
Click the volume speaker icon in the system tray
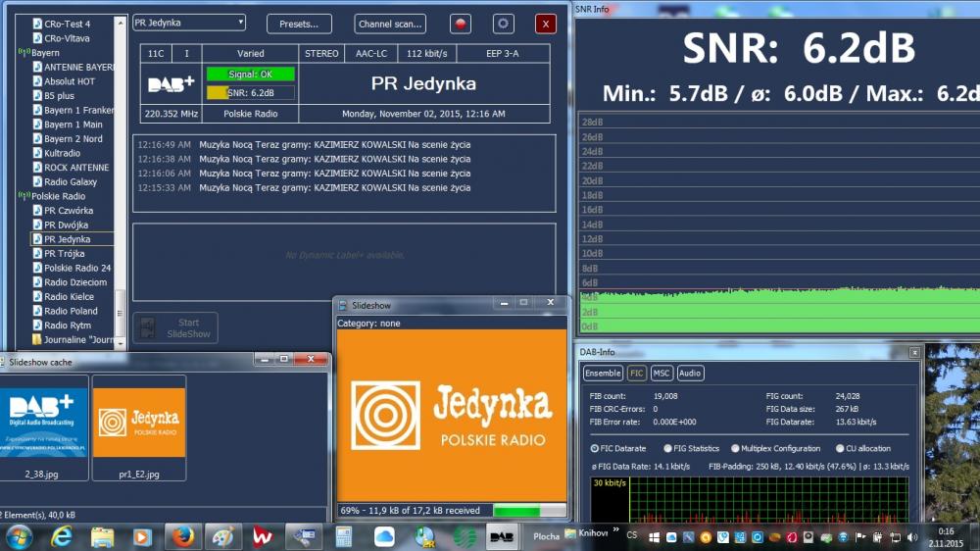pyautogui.click(x=912, y=537)
